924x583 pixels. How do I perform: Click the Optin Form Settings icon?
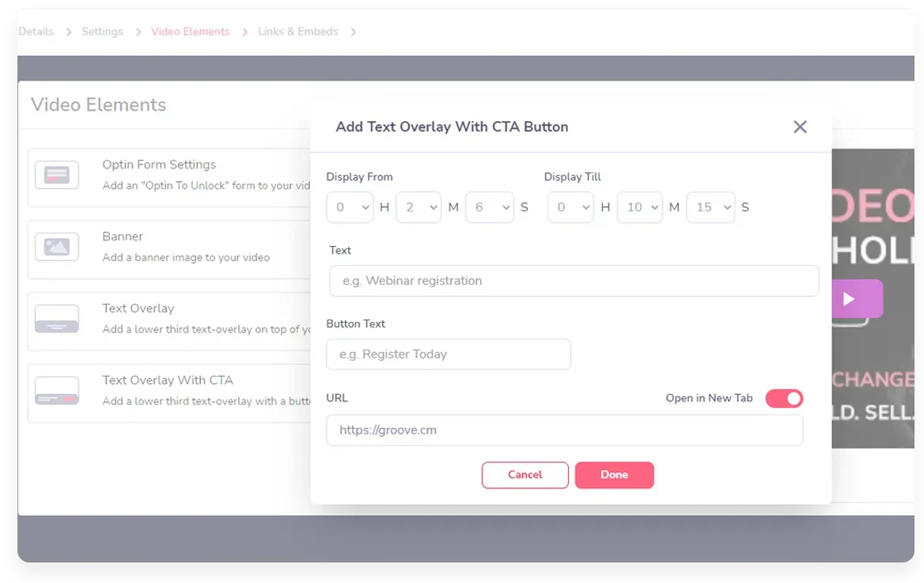[56, 175]
